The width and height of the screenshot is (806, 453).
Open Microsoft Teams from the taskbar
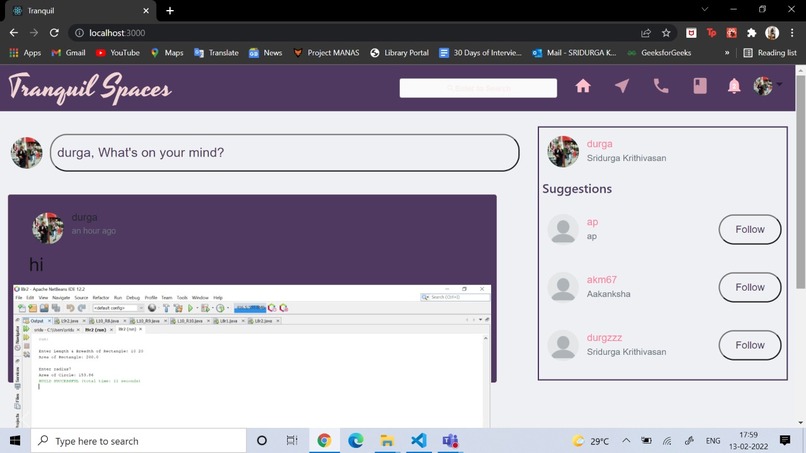point(450,441)
